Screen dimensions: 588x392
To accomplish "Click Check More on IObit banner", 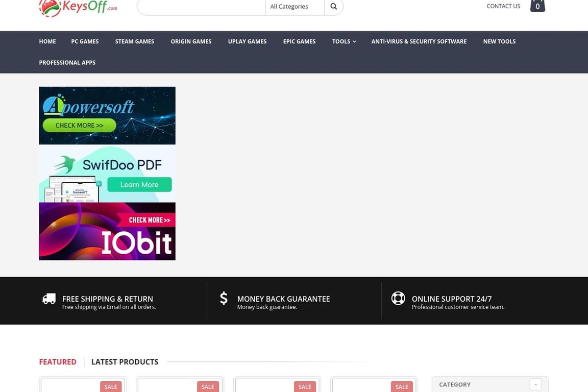I will coord(146,220).
